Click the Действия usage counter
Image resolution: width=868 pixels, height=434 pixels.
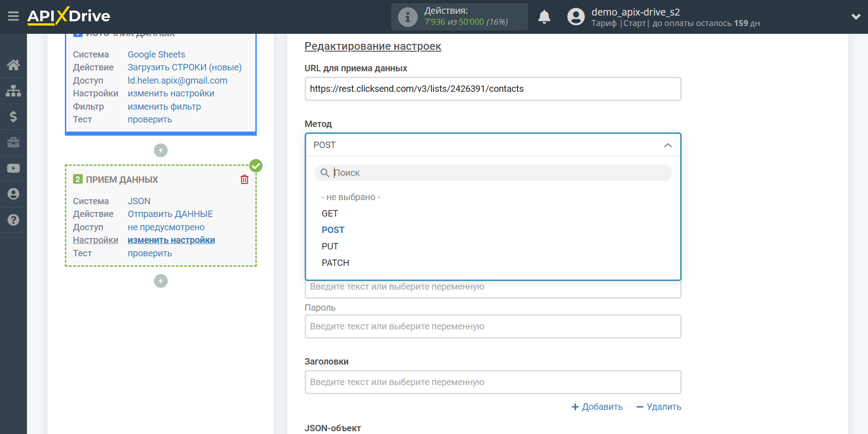(x=460, y=17)
